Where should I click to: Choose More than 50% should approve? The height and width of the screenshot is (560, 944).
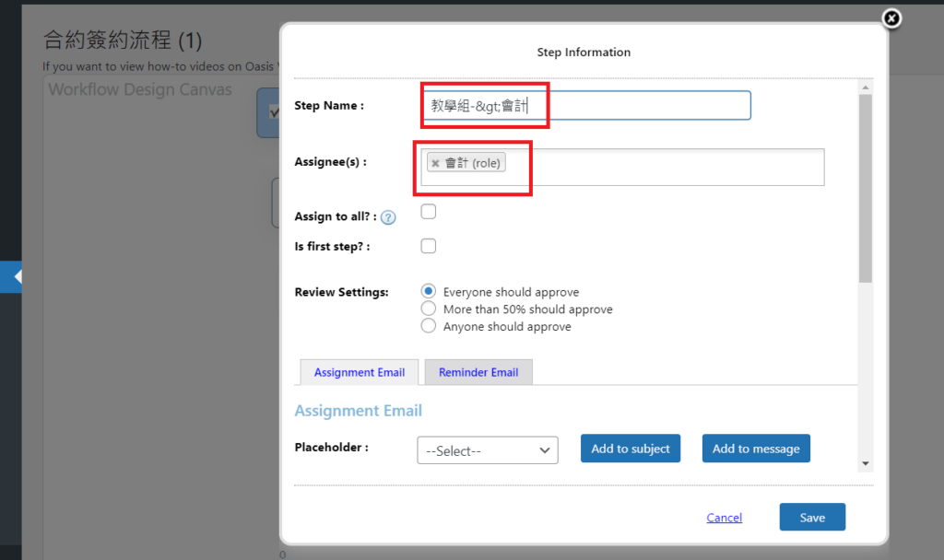(x=428, y=309)
